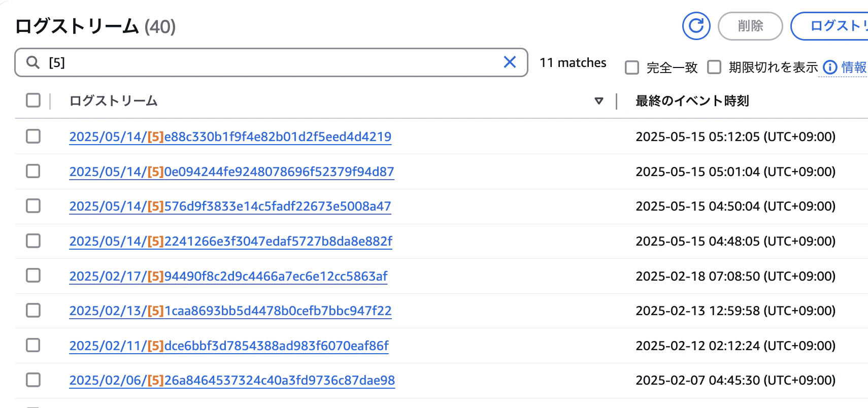Sort by 最終のイベント時刻 column header
868x408 pixels.
pos(692,101)
